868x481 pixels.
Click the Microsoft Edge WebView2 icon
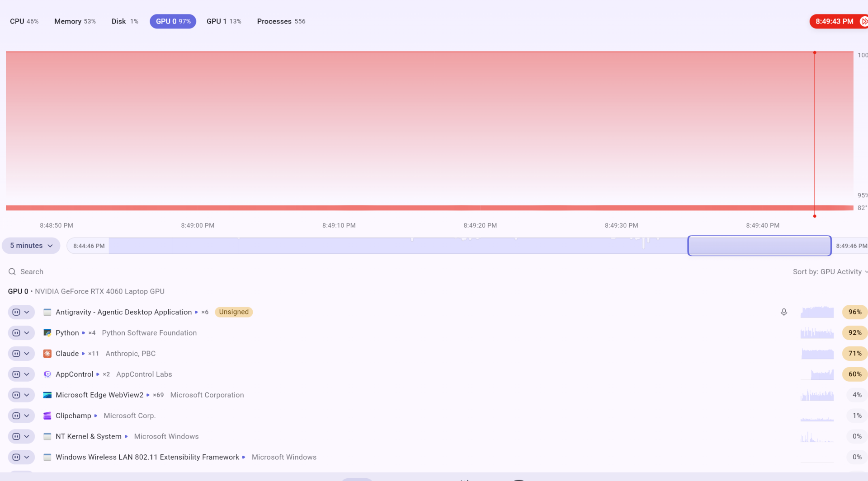click(47, 395)
